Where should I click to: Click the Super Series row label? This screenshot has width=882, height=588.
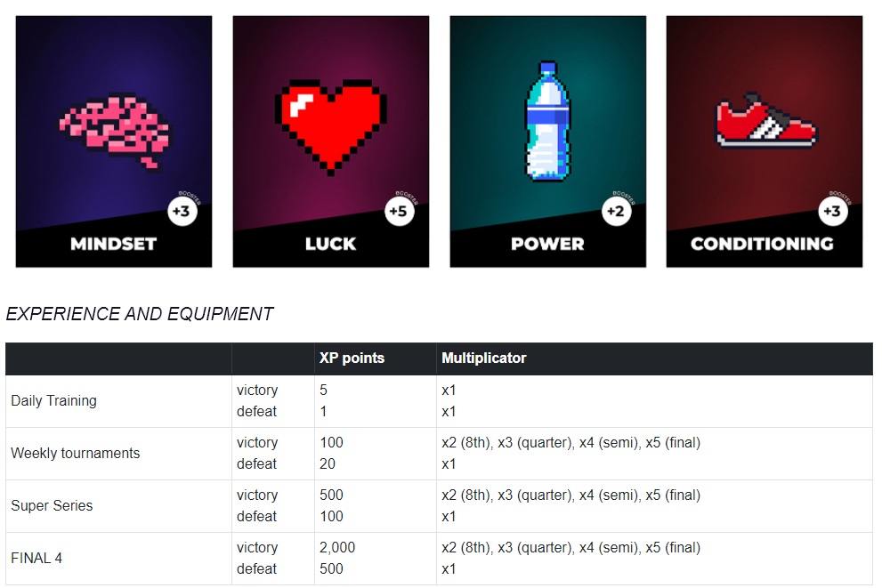52,506
